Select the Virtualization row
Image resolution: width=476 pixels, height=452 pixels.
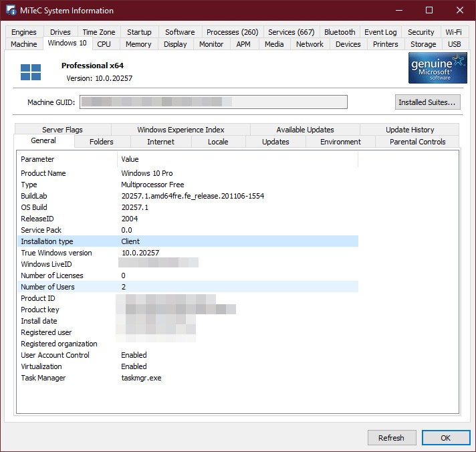point(188,366)
